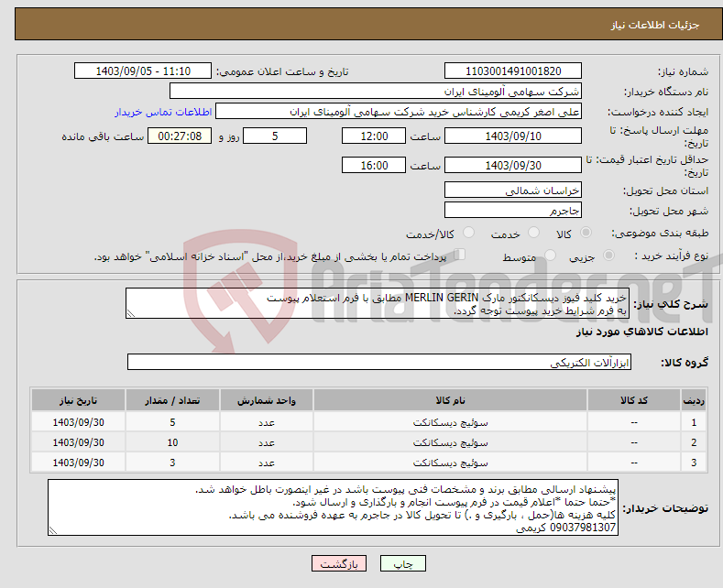
Task: Select the جزیی purchase type radio
Action: 608,255
